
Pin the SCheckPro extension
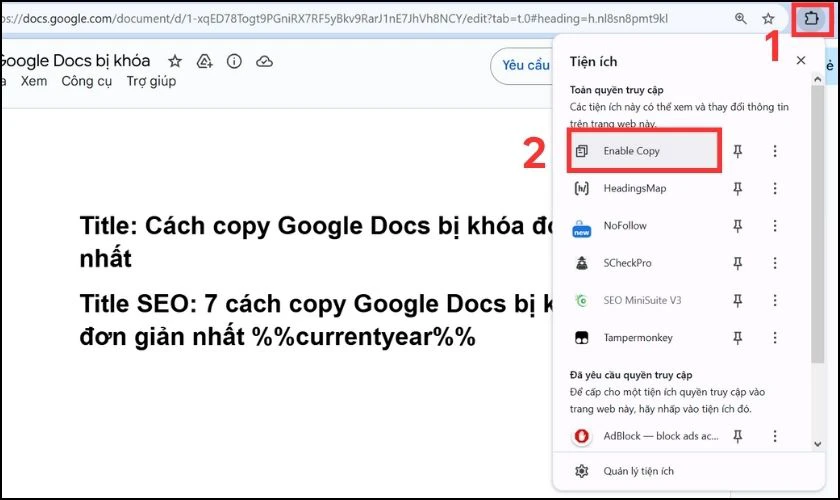738,263
